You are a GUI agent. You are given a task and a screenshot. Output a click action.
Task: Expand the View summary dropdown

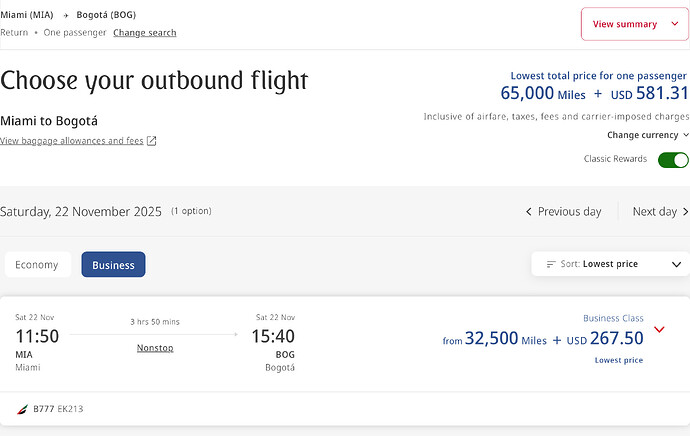635,24
